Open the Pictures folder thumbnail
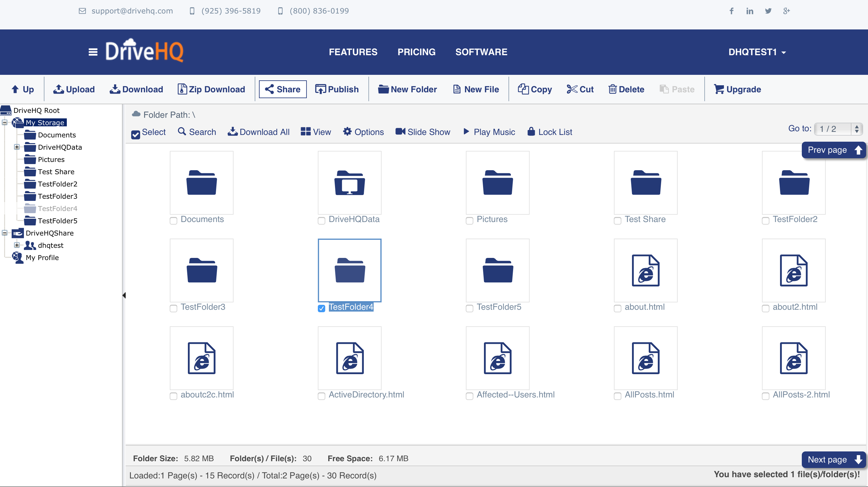The height and width of the screenshot is (487, 868). 497,182
